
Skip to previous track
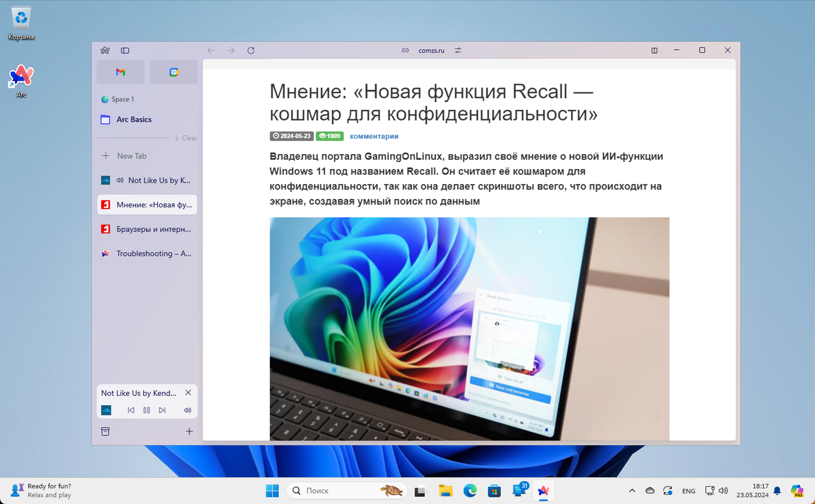[x=131, y=410]
